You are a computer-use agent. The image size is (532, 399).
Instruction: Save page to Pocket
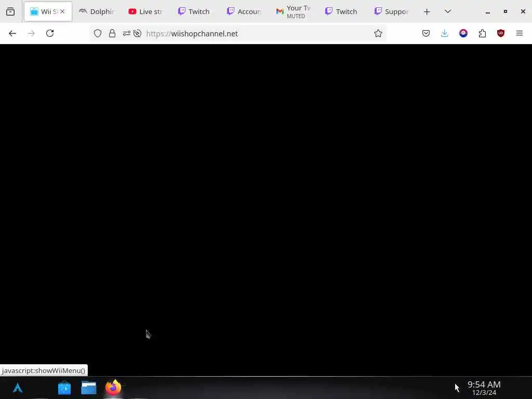point(426,33)
